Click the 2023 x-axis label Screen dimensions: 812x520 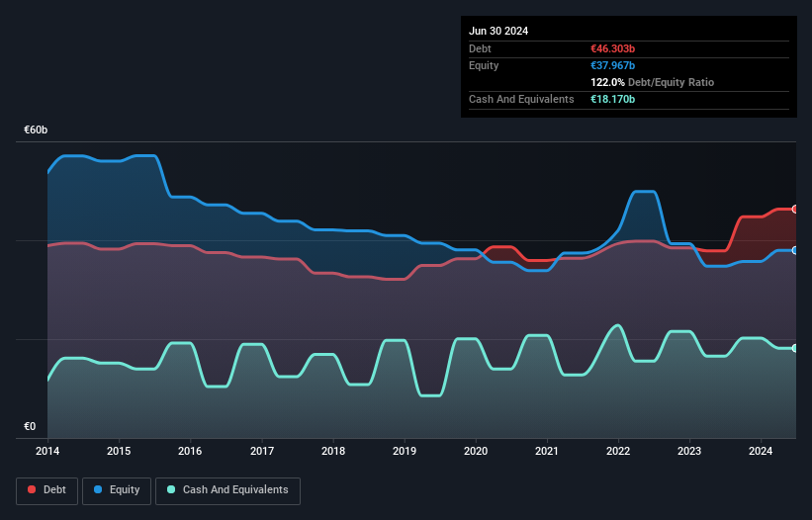tap(689, 451)
